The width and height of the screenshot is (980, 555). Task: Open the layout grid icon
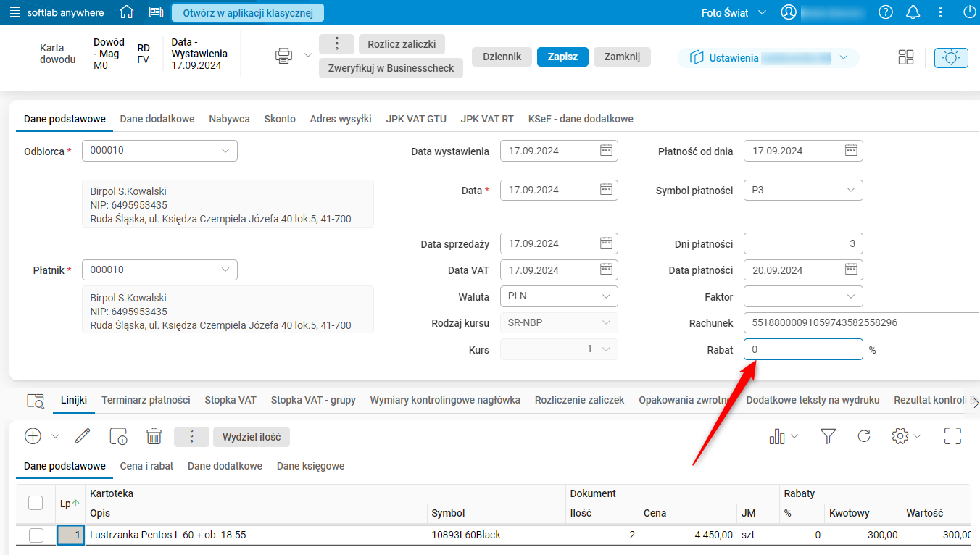[x=906, y=57]
